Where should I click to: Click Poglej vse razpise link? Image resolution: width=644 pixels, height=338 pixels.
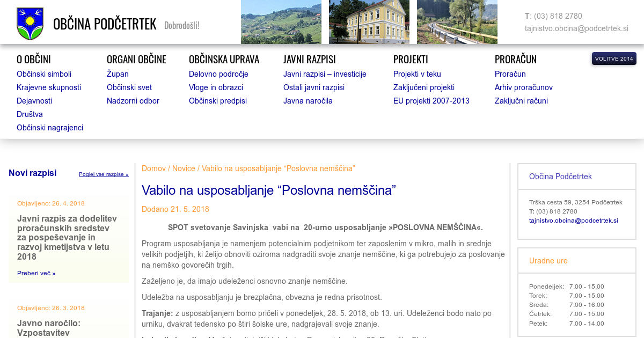pyautogui.click(x=104, y=174)
